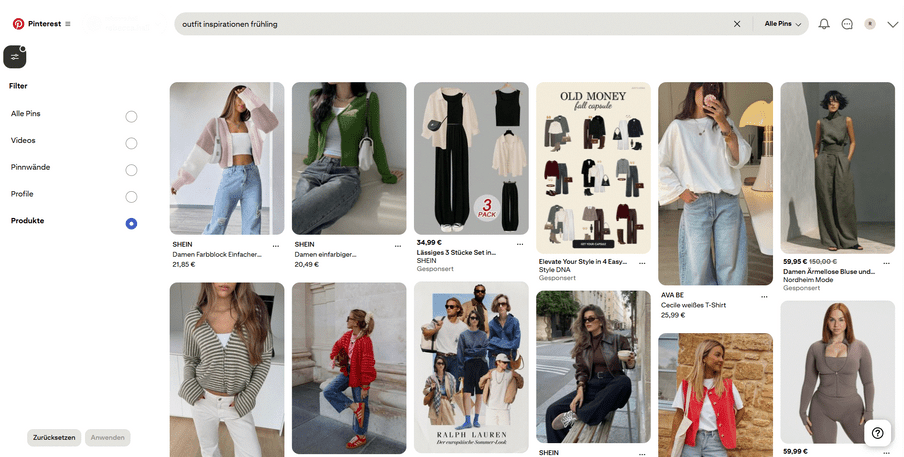This screenshot has height=457, width=904.
Task: Toggle the filter panel icon
Action: 15,57
